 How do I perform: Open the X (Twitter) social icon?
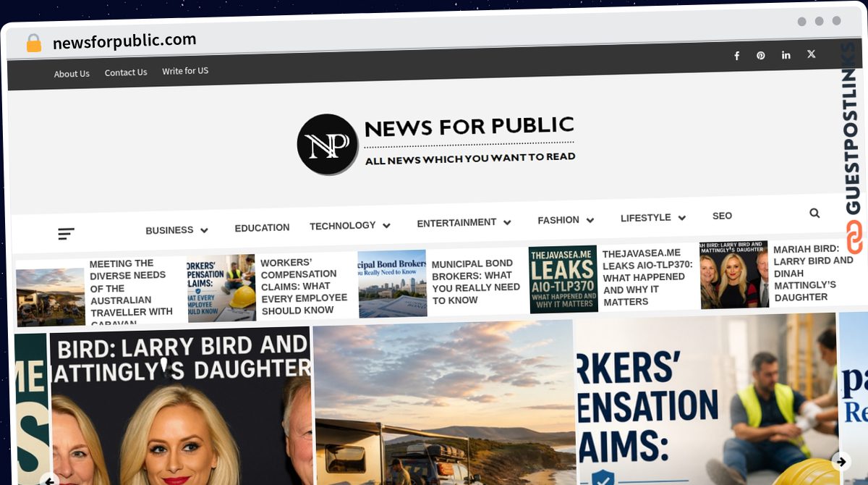(x=811, y=54)
